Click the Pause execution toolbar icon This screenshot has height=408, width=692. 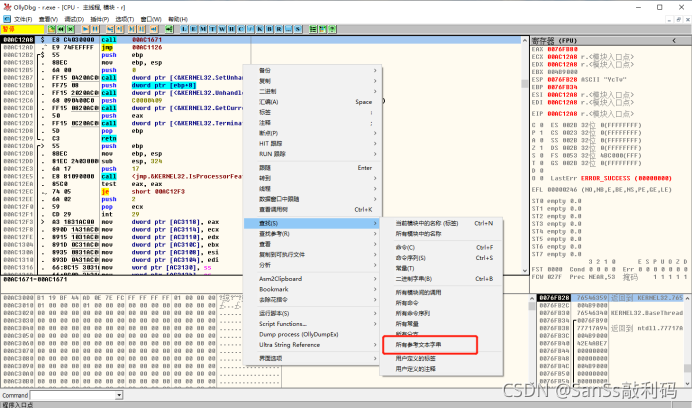coord(95,29)
